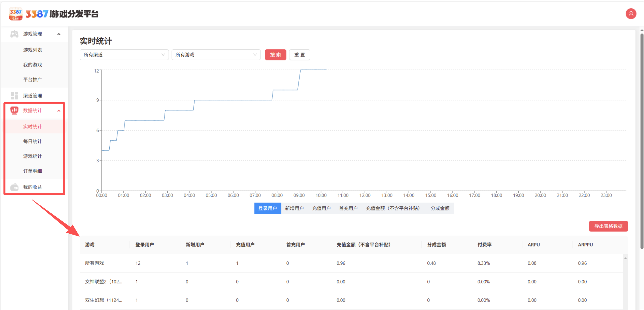Click the game controller icon for 游戏管理
The width and height of the screenshot is (644, 310).
pyautogui.click(x=14, y=34)
